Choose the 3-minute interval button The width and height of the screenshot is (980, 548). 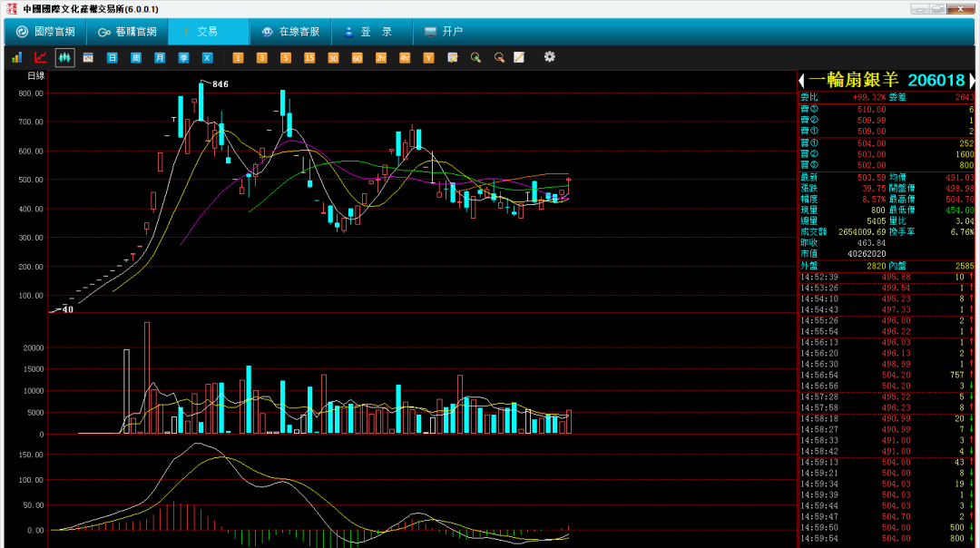pyautogui.click(x=262, y=57)
